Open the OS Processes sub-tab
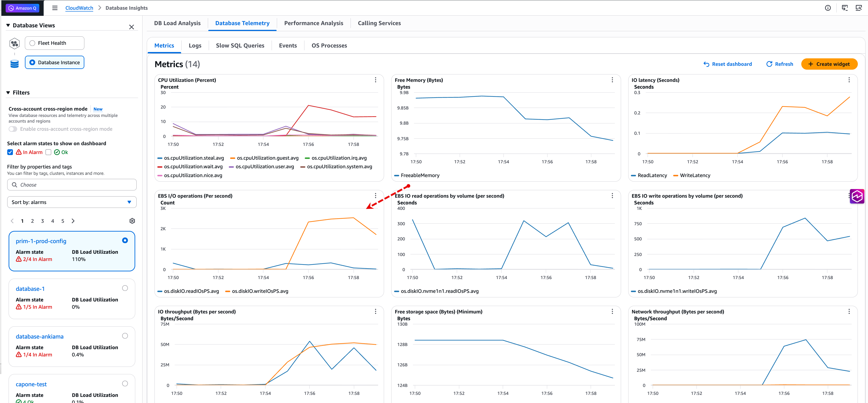Image resolution: width=868 pixels, height=403 pixels. click(329, 45)
